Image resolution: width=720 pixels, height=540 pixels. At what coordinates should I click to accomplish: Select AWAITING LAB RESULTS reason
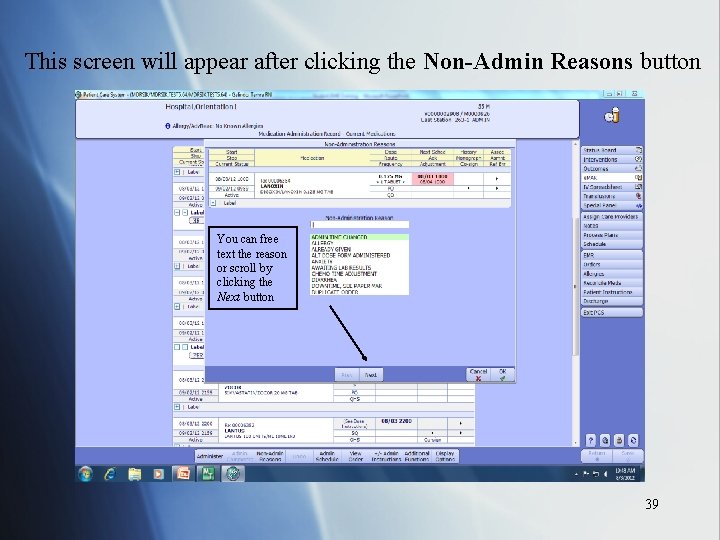(x=360, y=267)
